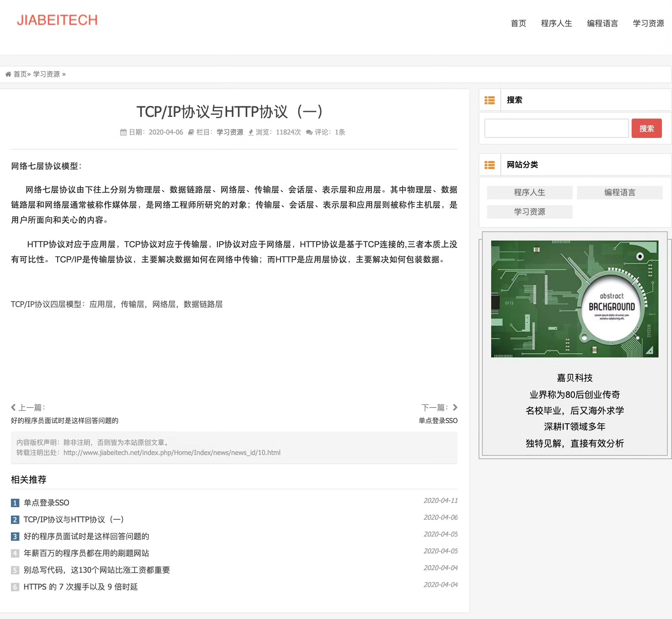Click the number 2 badge in 相关推荐
This screenshot has width=672, height=619.
(x=15, y=520)
